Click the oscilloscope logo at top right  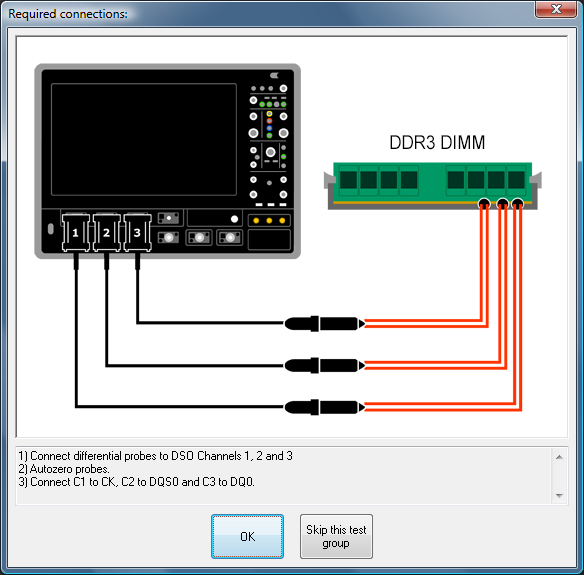coord(274,76)
